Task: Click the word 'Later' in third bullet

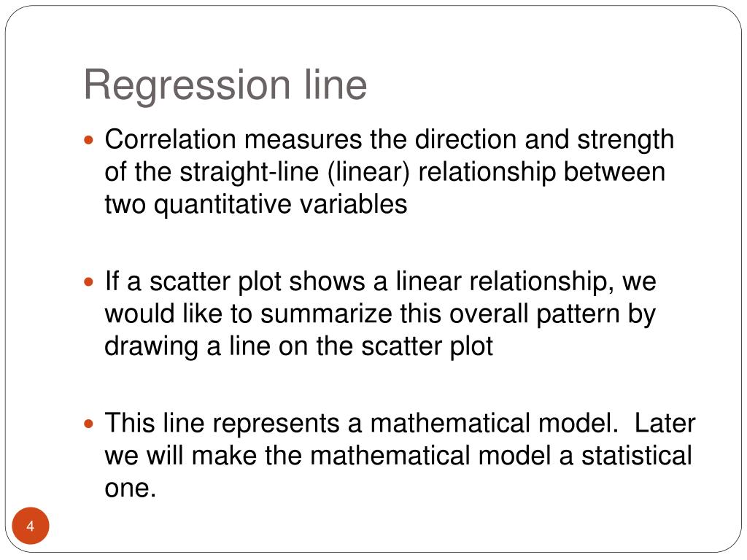Action: coord(665,423)
